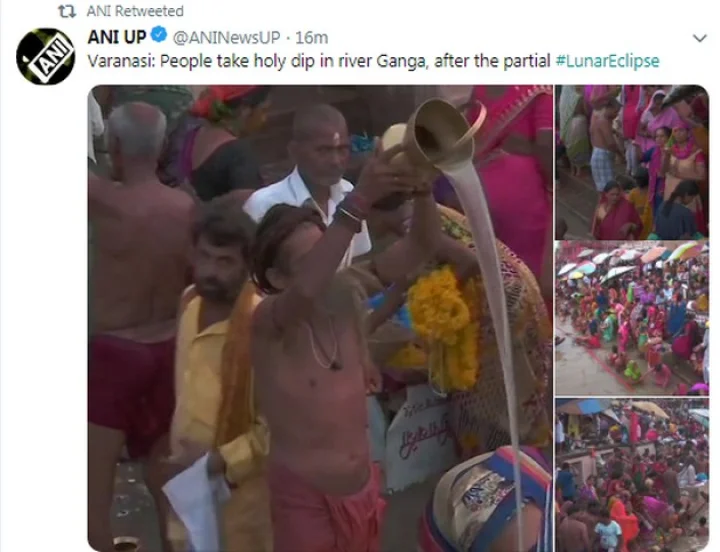Screen dimensions: 720x552
Task: Click the ANI UP display name
Action: point(117,37)
